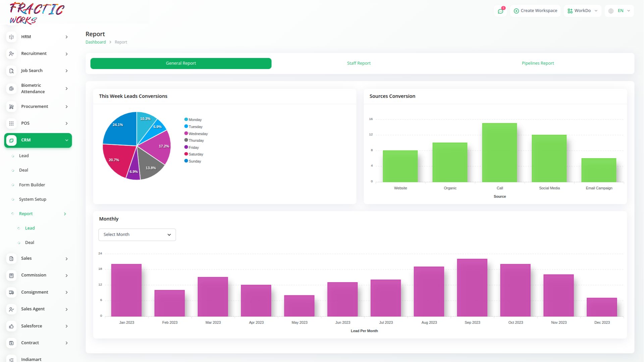Toggle Wednesday series in pie legend
644x362 pixels.
[198, 134]
